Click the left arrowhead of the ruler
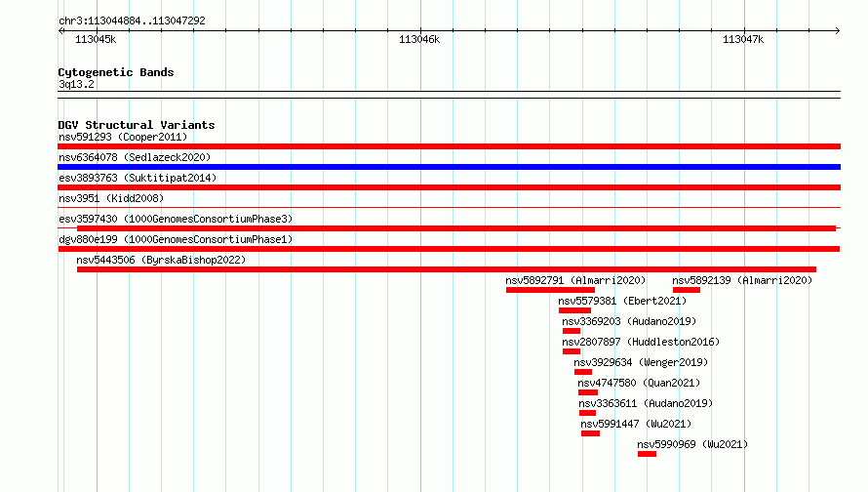The height and width of the screenshot is (492, 868). pos(60,30)
